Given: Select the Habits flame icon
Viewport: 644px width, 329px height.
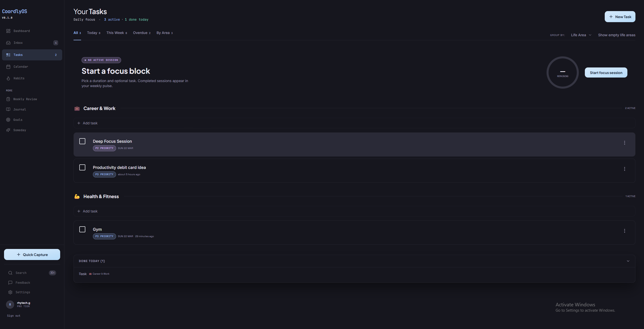Looking at the screenshot, I should [x=8, y=78].
